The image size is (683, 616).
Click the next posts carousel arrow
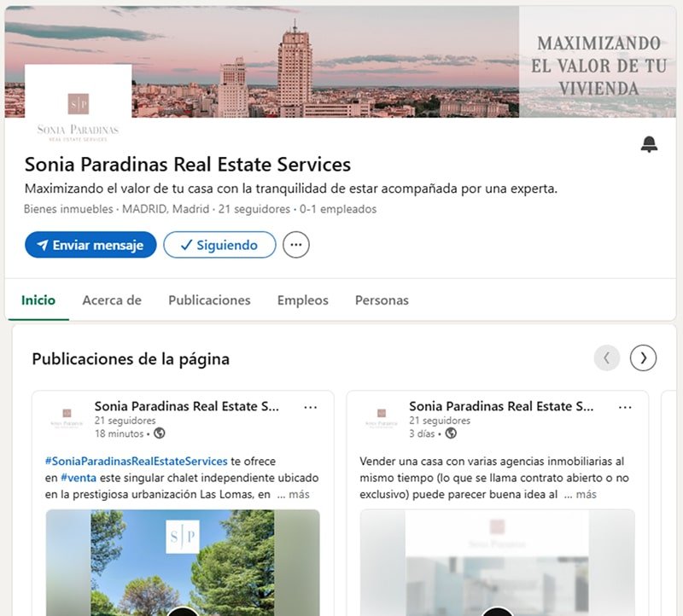(x=643, y=357)
